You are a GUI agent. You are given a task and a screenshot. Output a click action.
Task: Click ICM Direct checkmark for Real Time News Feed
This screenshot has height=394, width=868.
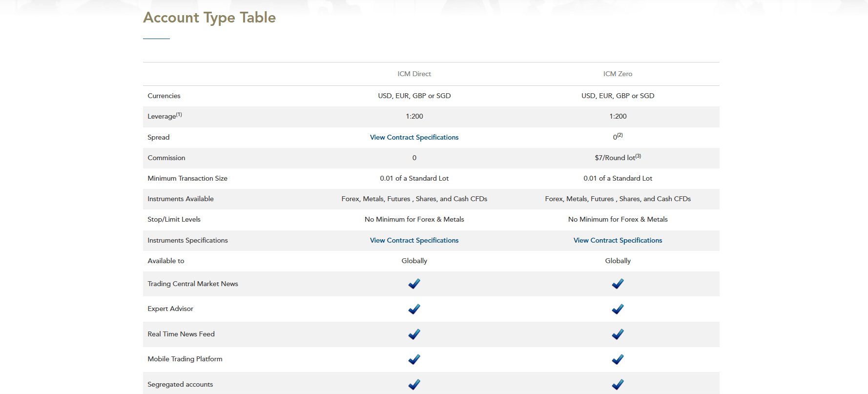point(414,334)
